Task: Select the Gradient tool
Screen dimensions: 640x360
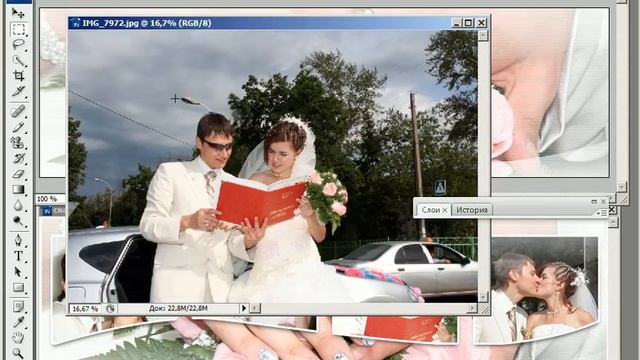Action: point(18,189)
